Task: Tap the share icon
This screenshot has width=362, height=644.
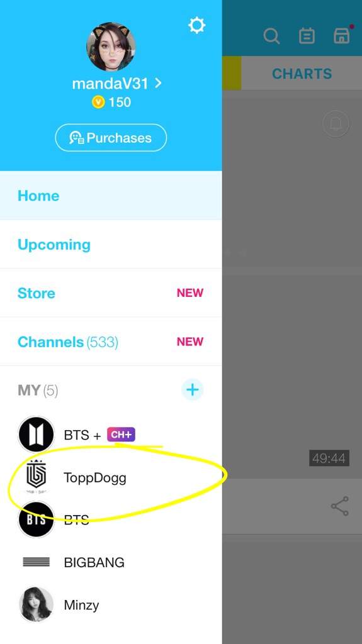Action: coord(340,506)
